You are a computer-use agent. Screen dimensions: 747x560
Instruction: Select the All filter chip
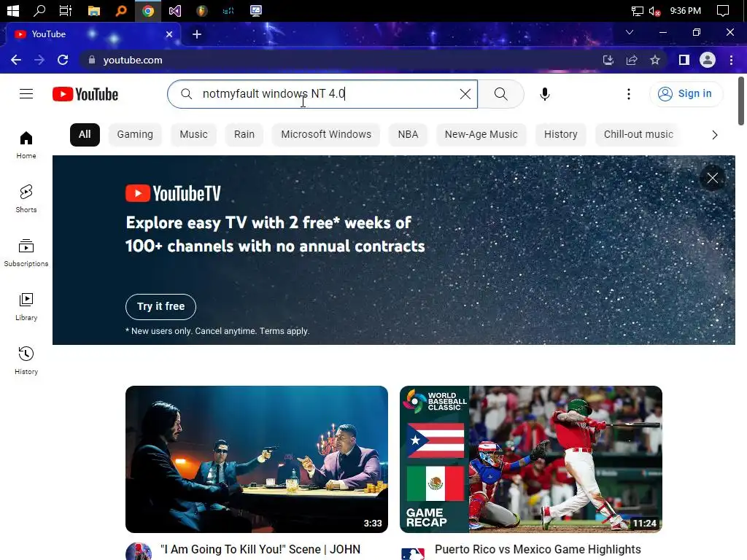[85, 135]
